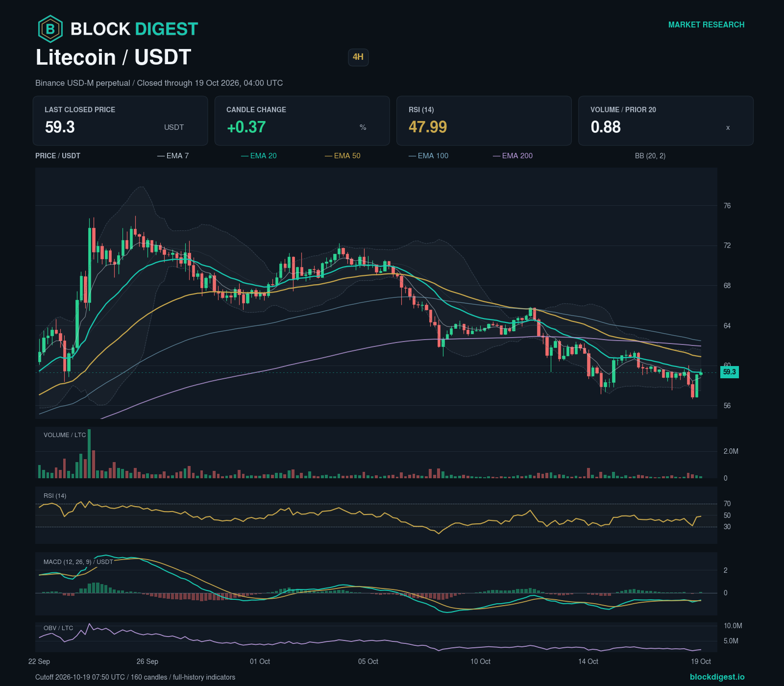Click the Binance USD-M perpetual subtitle

coord(159,83)
